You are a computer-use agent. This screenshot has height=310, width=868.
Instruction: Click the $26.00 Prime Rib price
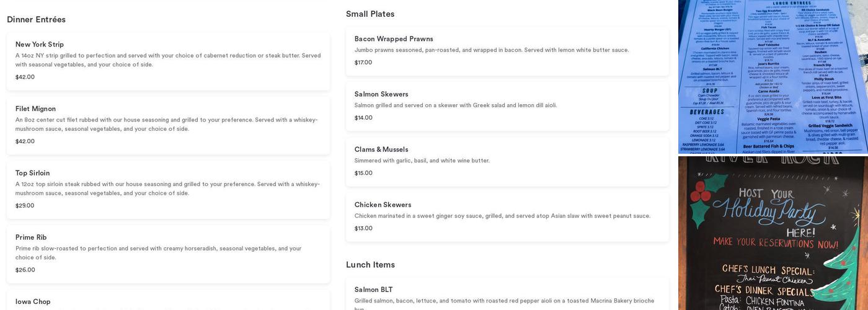pyautogui.click(x=25, y=270)
